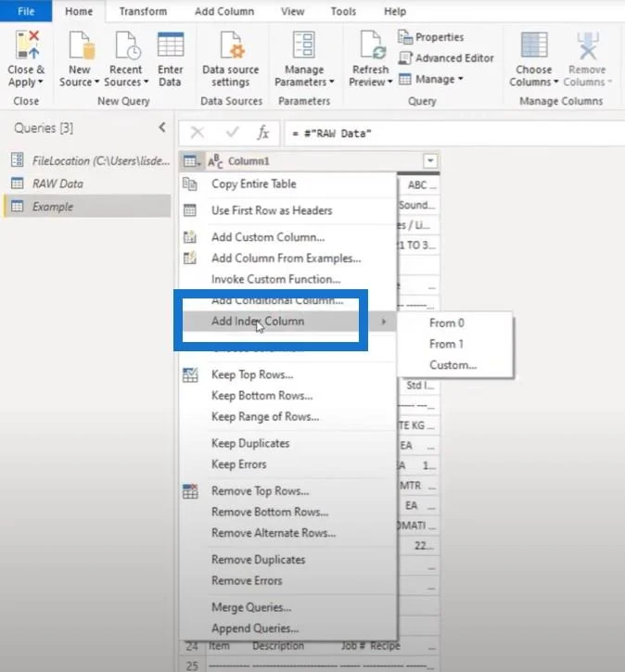Expand the Recent Sources dropdown arrow
The width and height of the screenshot is (625, 672).
(x=146, y=82)
